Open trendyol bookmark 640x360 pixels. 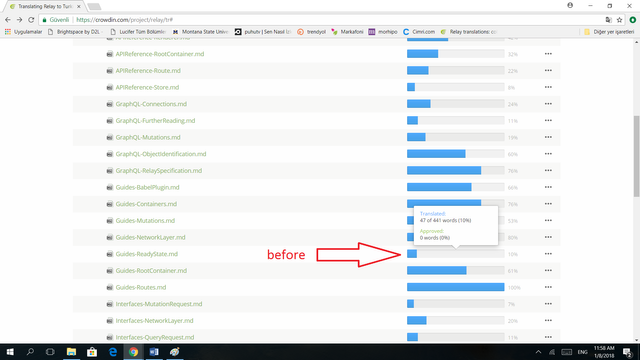pyautogui.click(x=311, y=31)
